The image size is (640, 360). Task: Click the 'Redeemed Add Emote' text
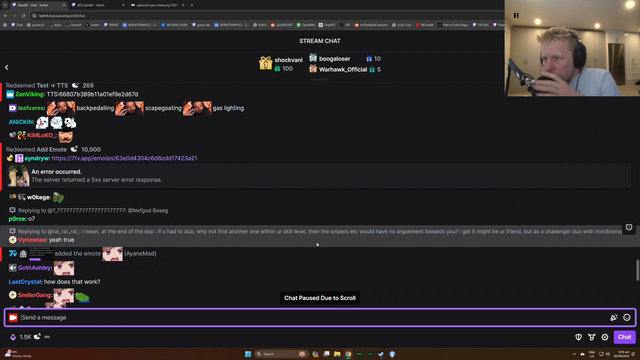tap(36, 149)
